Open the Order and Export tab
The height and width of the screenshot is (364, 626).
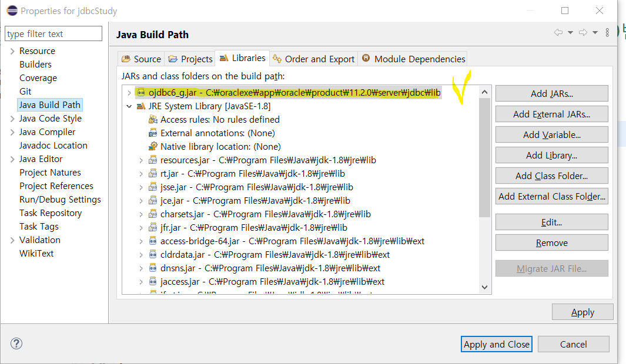(313, 59)
